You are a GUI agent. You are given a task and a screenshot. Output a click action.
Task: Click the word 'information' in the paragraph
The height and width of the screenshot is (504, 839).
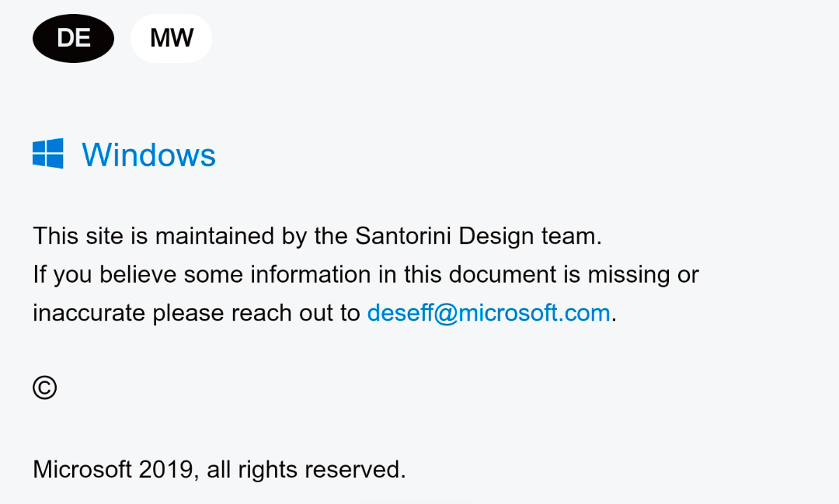click(x=310, y=274)
